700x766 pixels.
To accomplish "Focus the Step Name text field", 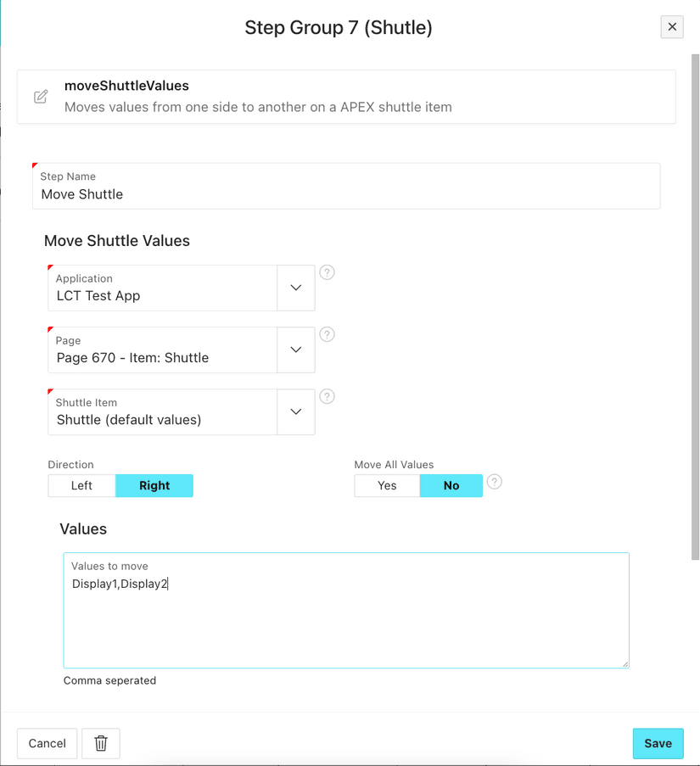I will [x=346, y=194].
